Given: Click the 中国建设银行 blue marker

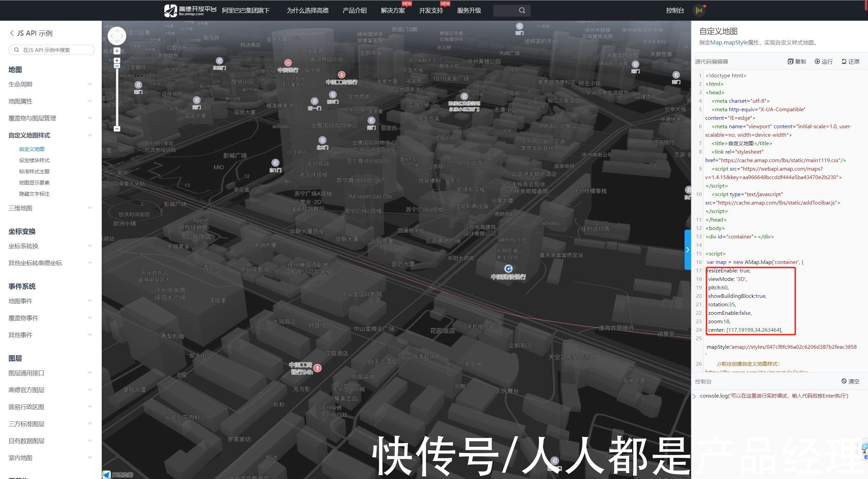Looking at the screenshot, I should coord(508,269).
